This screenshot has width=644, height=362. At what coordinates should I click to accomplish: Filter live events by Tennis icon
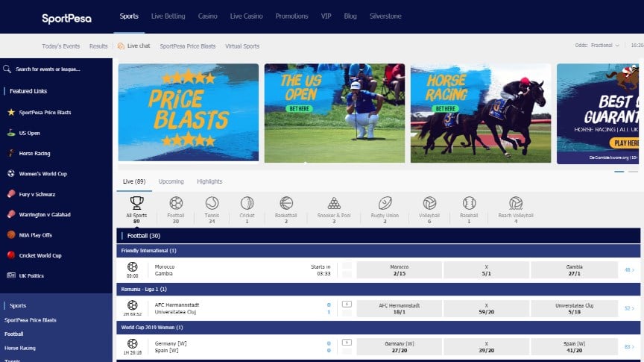click(212, 203)
